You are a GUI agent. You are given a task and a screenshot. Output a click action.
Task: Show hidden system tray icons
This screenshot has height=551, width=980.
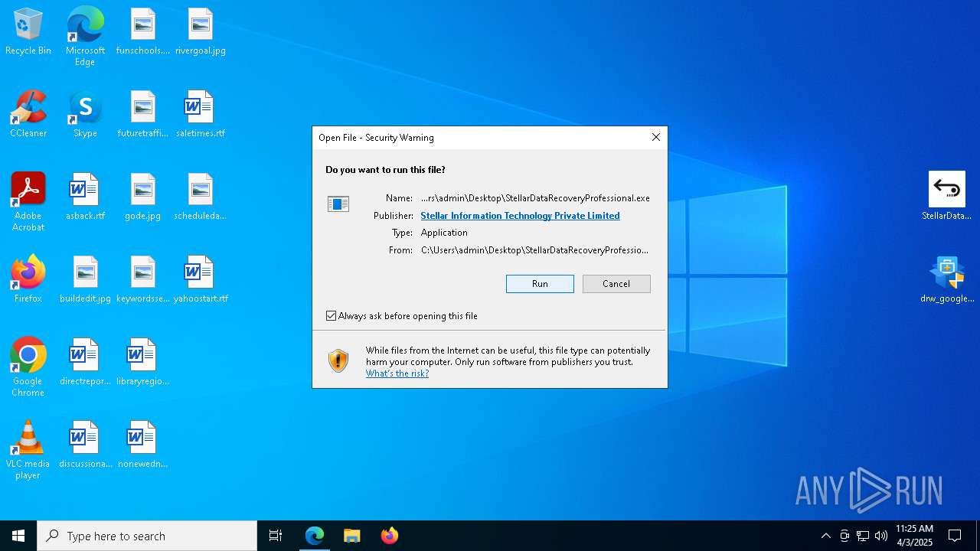point(825,536)
